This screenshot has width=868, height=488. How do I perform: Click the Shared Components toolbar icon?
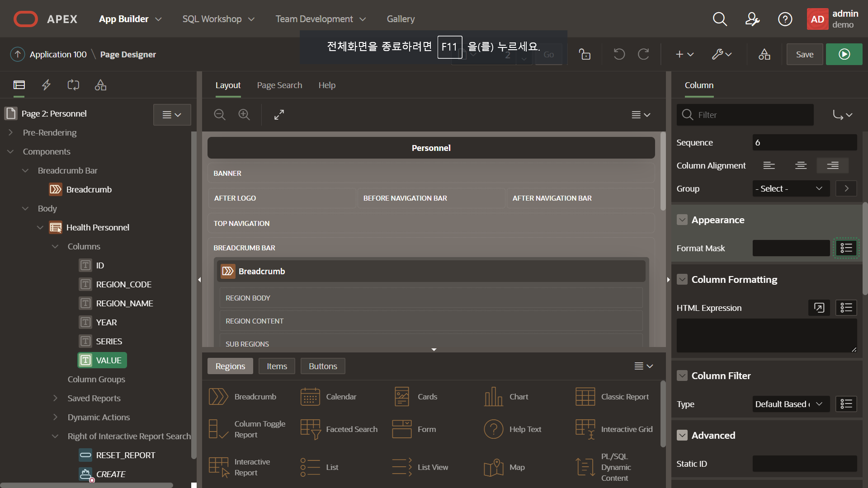764,54
